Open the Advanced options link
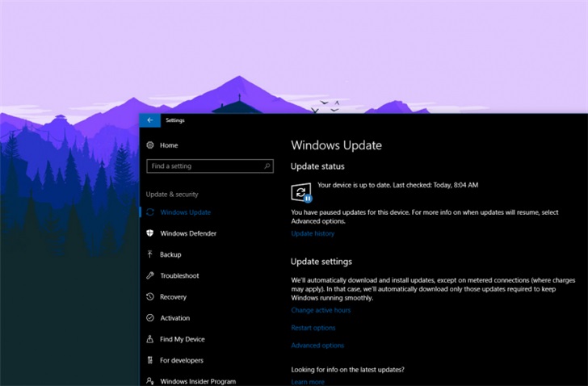The width and height of the screenshot is (588, 386). 317,346
